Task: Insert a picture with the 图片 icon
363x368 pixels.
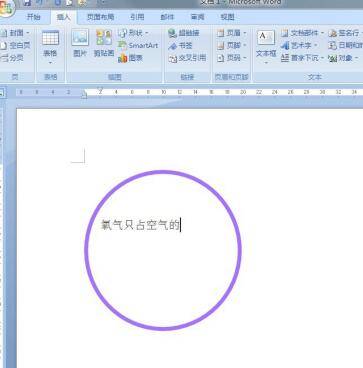Action: (x=80, y=43)
